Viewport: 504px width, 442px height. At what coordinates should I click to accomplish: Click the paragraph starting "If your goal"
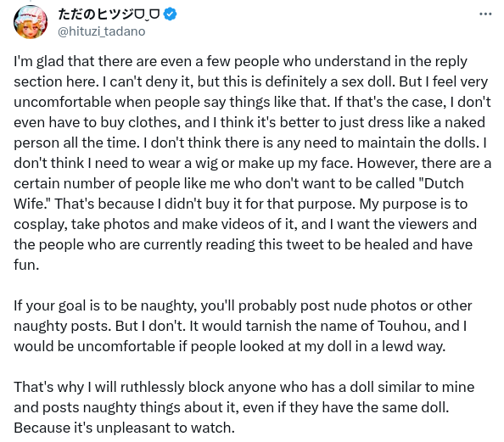pos(243,326)
